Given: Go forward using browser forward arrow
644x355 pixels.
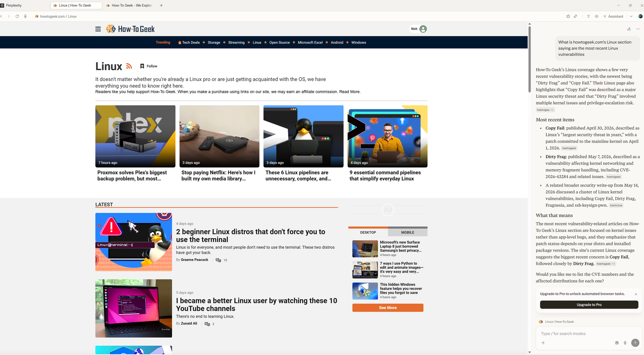Looking at the screenshot, I should pyautogui.click(x=9, y=16).
